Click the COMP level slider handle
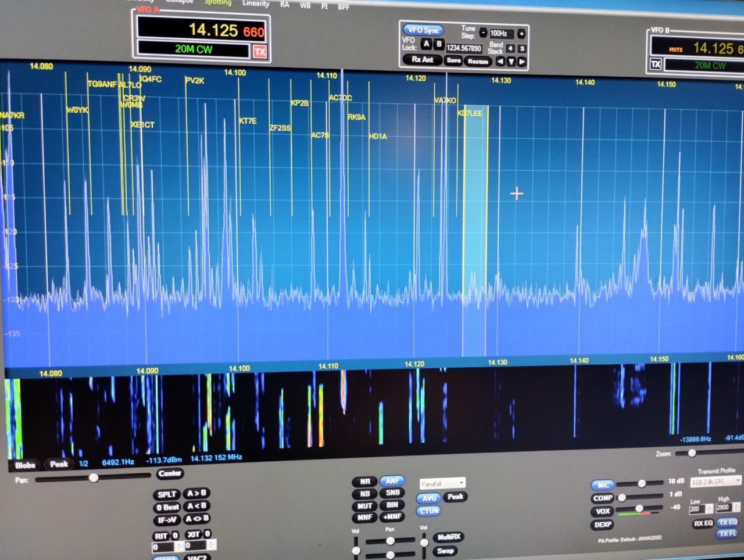The width and height of the screenshot is (744, 560). click(x=622, y=497)
